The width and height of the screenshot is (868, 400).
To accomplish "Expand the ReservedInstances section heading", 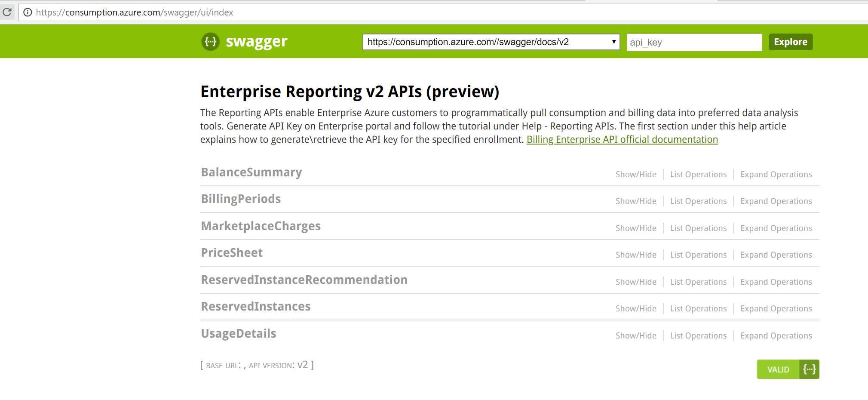I will click(x=256, y=307).
